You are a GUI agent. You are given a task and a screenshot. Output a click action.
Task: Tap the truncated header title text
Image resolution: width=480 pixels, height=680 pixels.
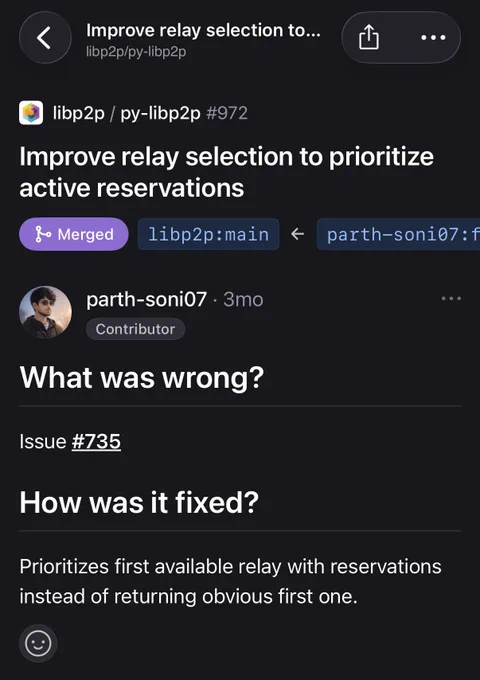203,30
